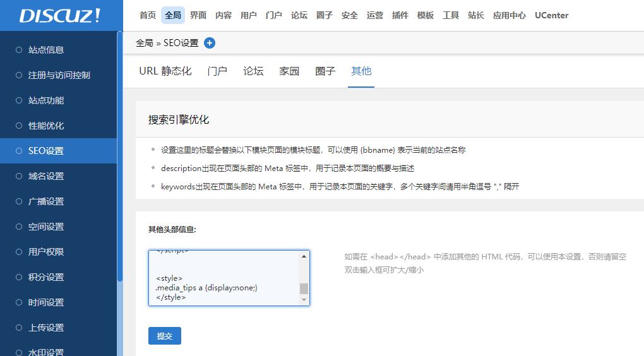Go to 域名设置 in sidebar
The height and width of the screenshot is (356, 644).
click(58, 176)
